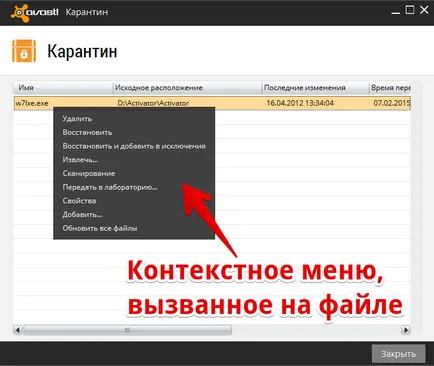Viewport: 434px width, 366px height.
Task: Click the horizontal scrollbar right arrow
Action: pyautogui.click(x=406, y=330)
